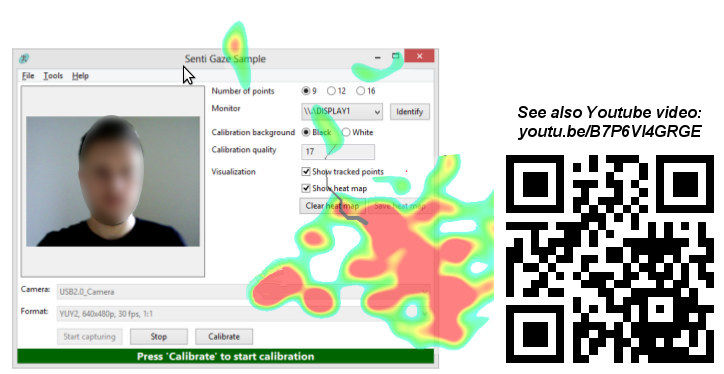The height and width of the screenshot is (374, 724).
Task: Click the 'Senti Gaze Sample' window title
Action: click(225, 59)
